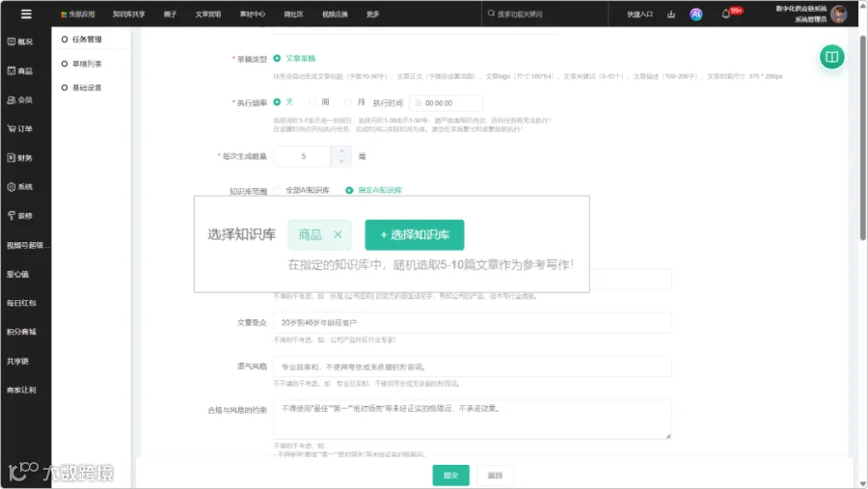Open 积分商城 sidebar entry

point(21,332)
